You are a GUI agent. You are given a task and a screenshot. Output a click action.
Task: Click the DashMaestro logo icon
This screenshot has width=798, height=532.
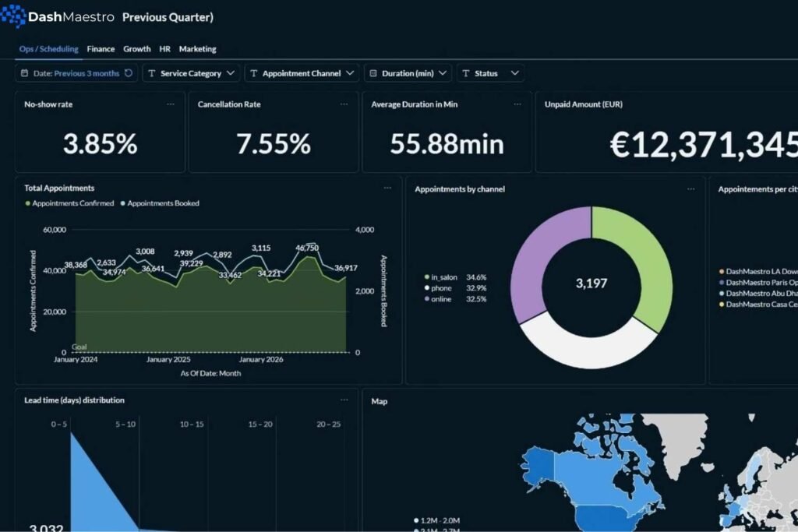point(14,16)
